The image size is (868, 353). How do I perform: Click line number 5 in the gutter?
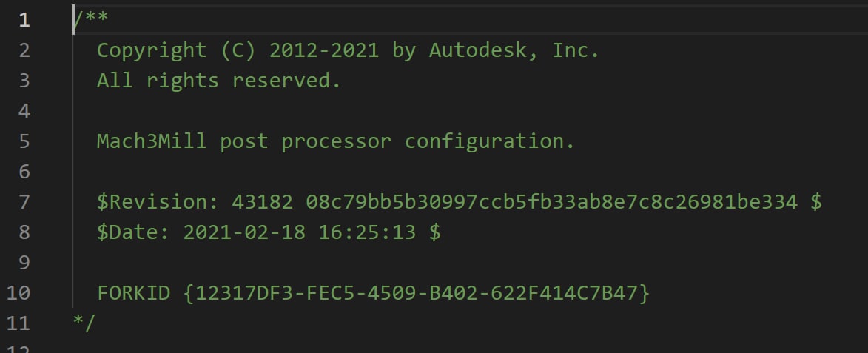24,141
